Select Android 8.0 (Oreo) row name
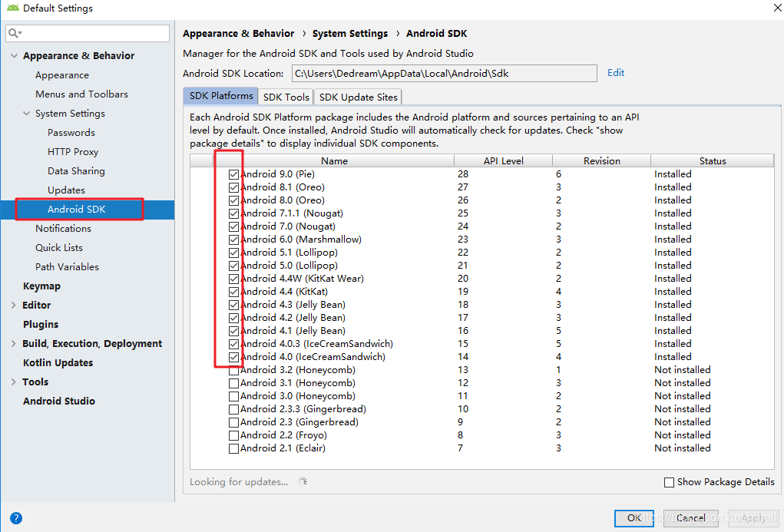This screenshot has height=532, width=784. tap(283, 200)
